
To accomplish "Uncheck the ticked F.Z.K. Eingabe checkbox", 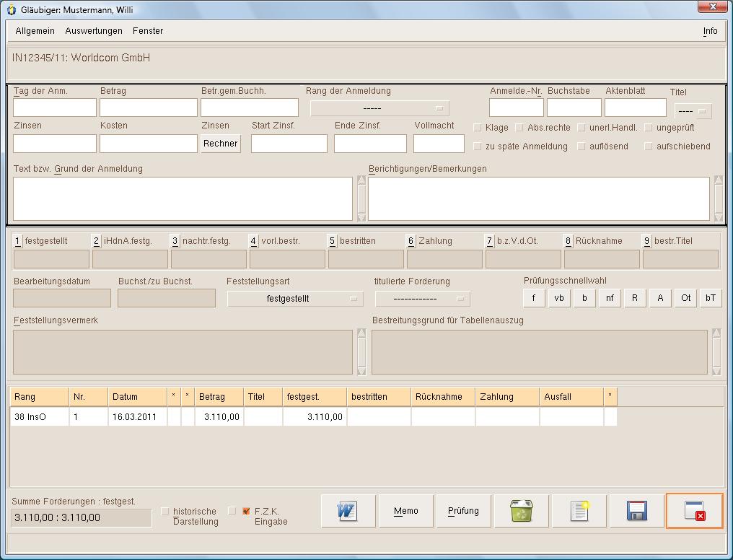I will click(246, 512).
